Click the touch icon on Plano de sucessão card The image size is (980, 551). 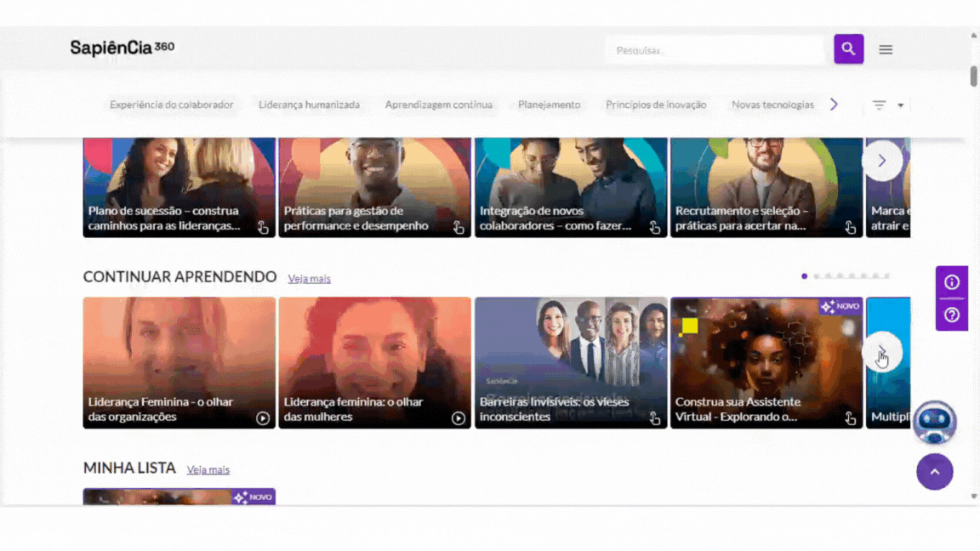(x=263, y=227)
